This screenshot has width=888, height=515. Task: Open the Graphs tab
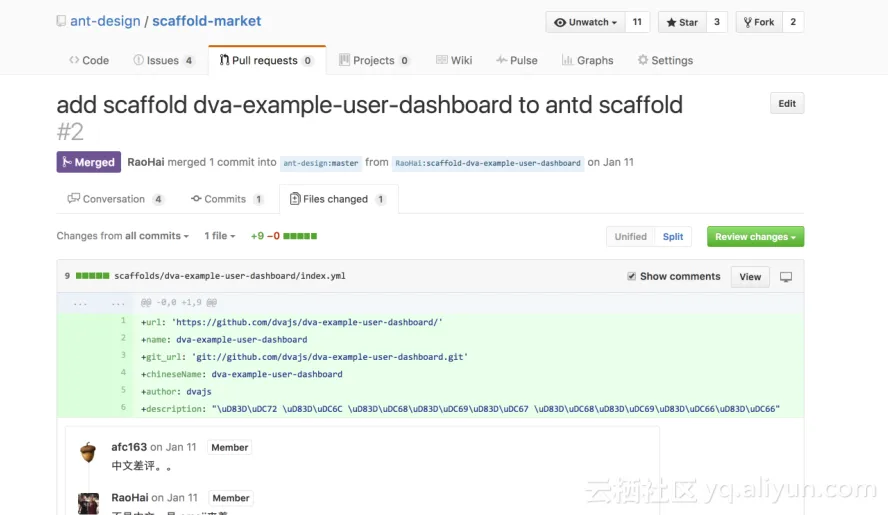(587, 60)
